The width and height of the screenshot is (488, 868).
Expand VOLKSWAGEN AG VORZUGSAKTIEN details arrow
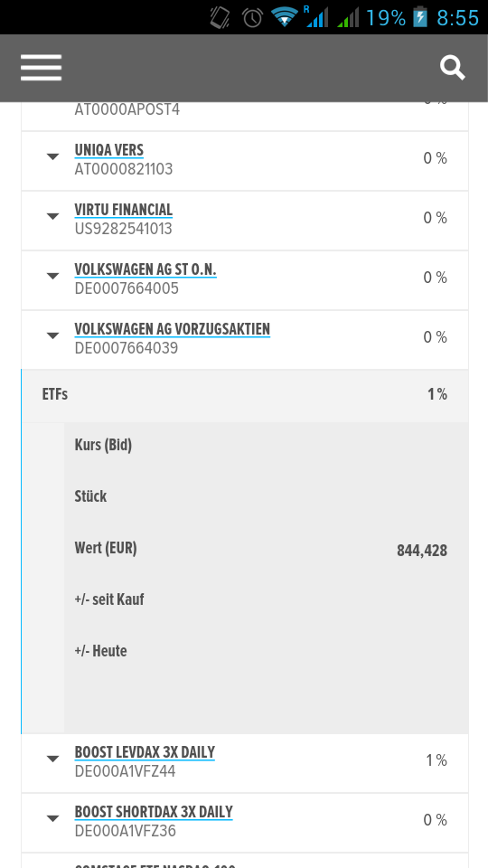[52, 335]
